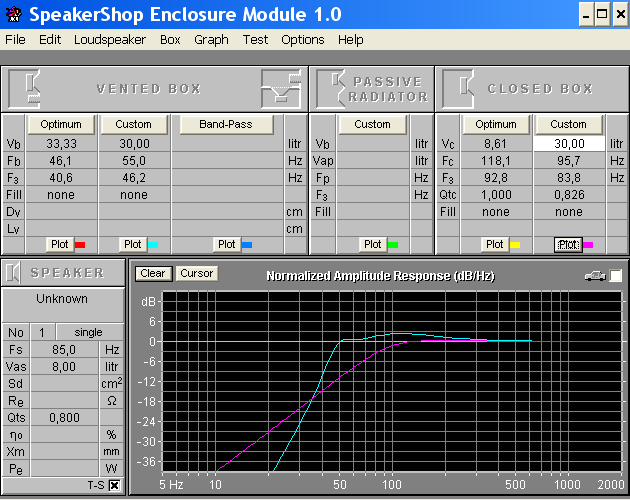The height and width of the screenshot is (500, 630).
Task: Click the cyan plot color swatch
Action: [x=153, y=245]
